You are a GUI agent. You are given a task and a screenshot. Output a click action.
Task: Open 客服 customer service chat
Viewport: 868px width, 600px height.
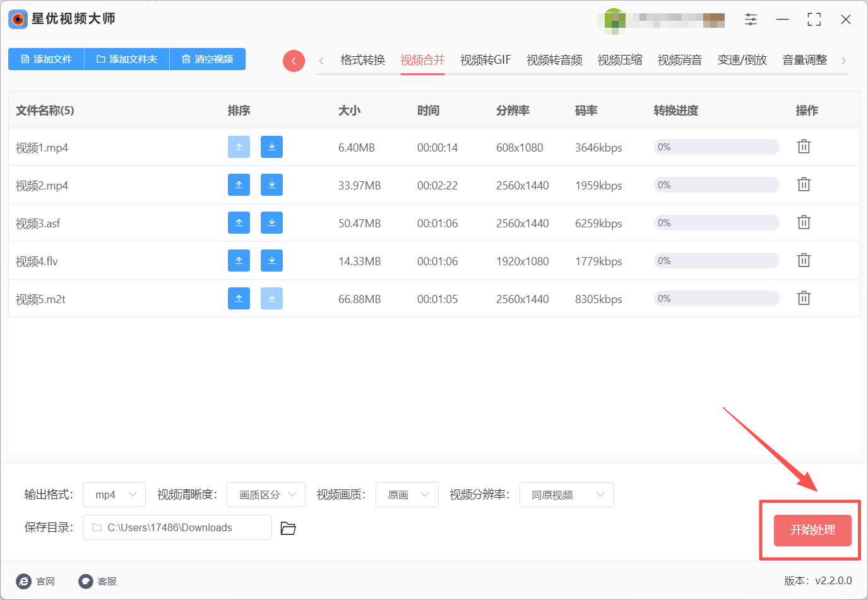click(98, 581)
